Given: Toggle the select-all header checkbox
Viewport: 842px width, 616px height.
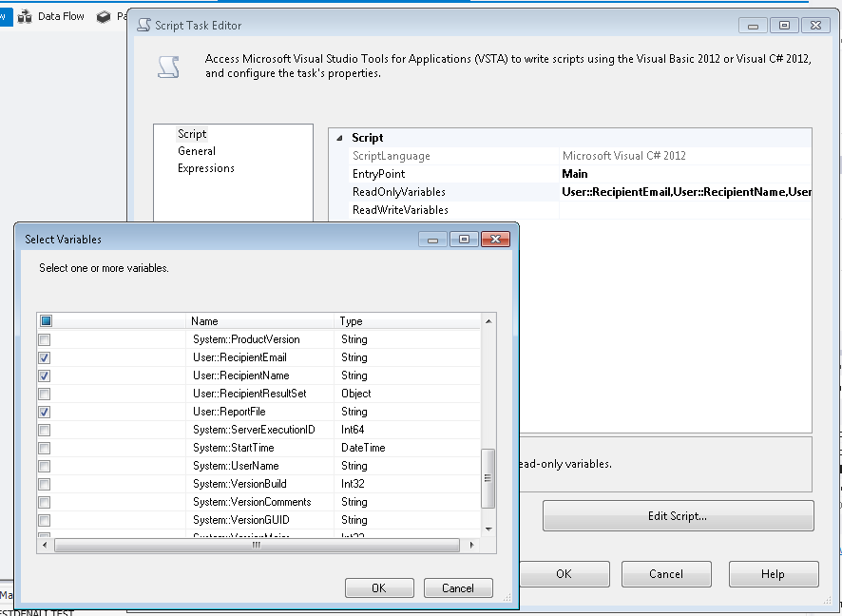Looking at the screenshot, I should point(47,321).
